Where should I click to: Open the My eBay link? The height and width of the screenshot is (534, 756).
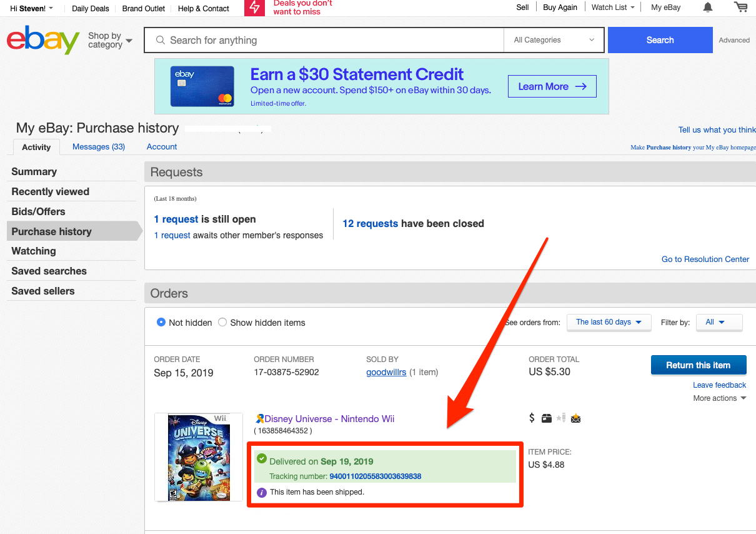665,8
